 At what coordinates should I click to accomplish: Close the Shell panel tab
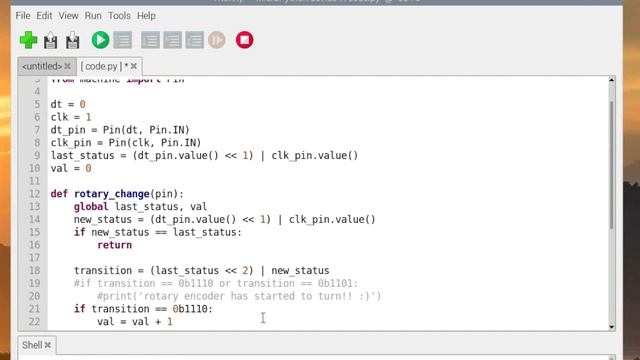click(48, 345)
